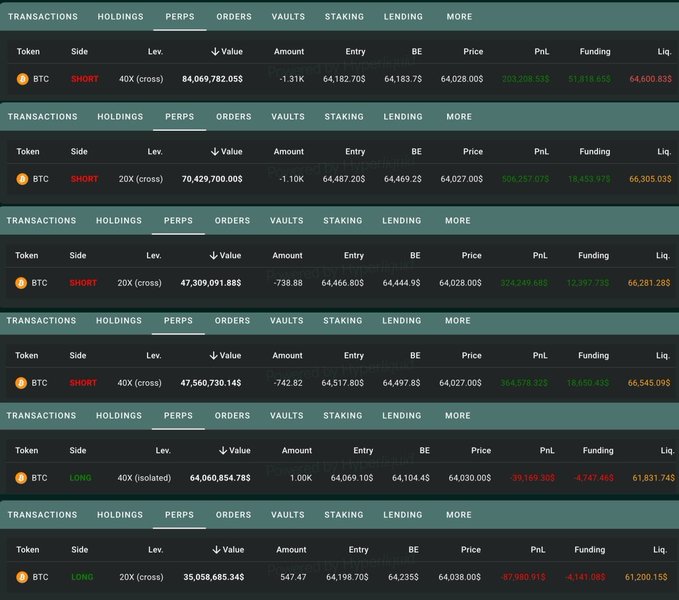The image size is (679, 600).
Task: Click the 84,069,782.05$ position value
Action: click(x=212, y=79)
